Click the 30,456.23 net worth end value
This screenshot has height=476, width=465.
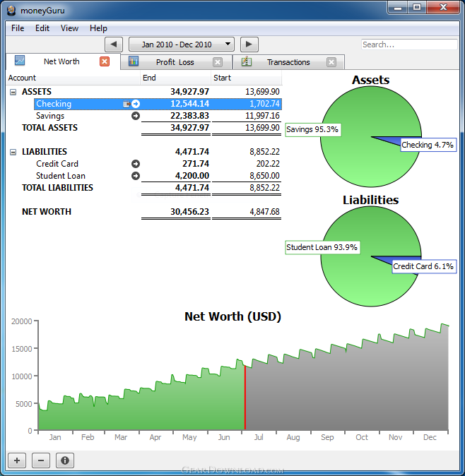(189, 212)
